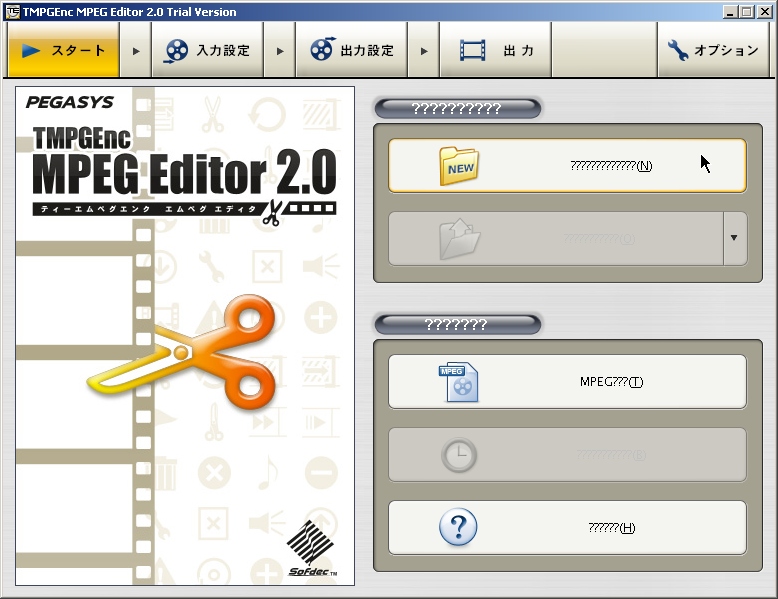
Task: Switch to the 出力 tab
Action: point(495,50)
